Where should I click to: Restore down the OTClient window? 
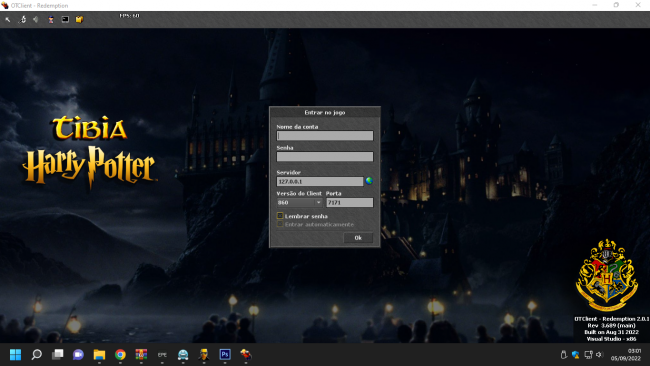(616, 5)
